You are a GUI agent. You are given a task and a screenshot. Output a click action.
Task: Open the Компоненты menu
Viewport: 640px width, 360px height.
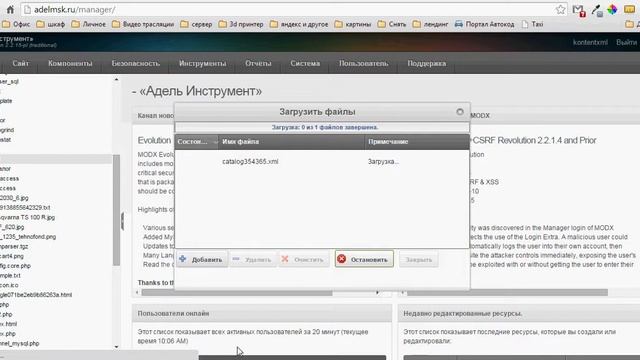[70, 63]
